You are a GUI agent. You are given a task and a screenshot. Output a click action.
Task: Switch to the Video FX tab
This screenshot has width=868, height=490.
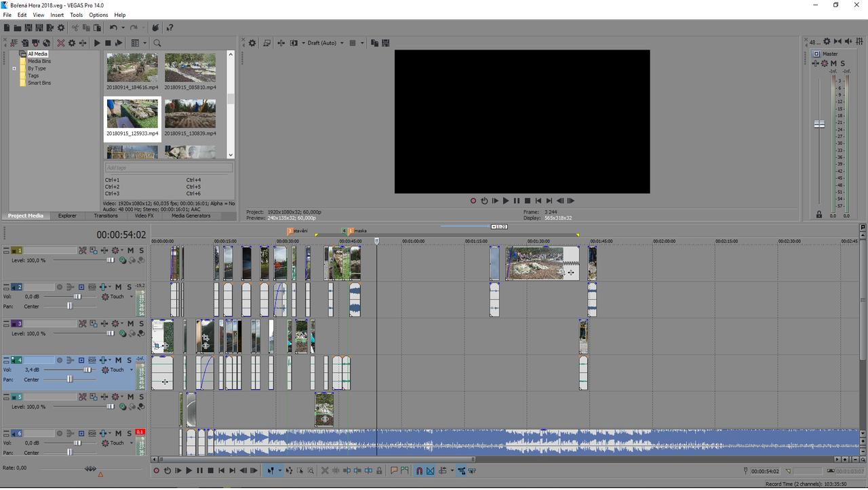coord(144,216)
